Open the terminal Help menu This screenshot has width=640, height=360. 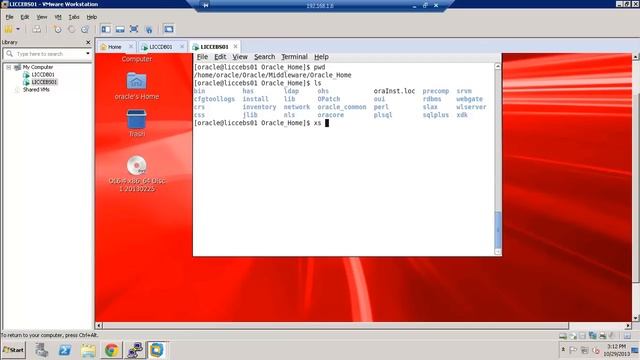coord(321,57)
